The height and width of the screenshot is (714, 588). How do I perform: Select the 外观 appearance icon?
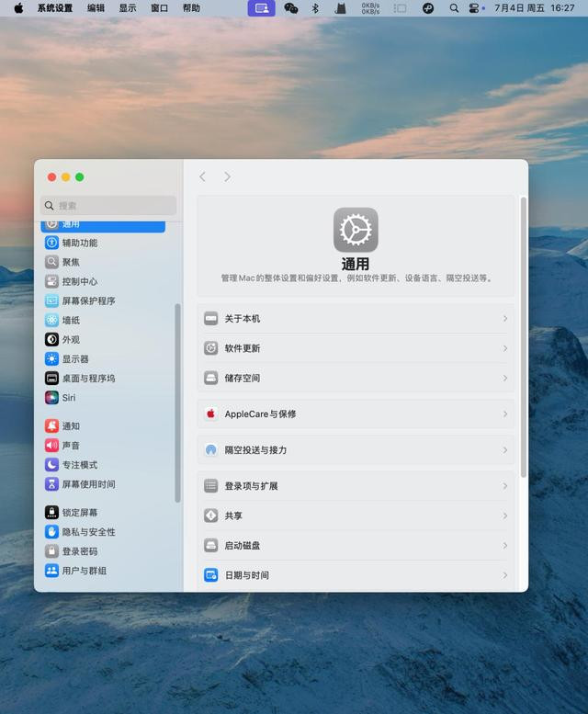point(51,339)
